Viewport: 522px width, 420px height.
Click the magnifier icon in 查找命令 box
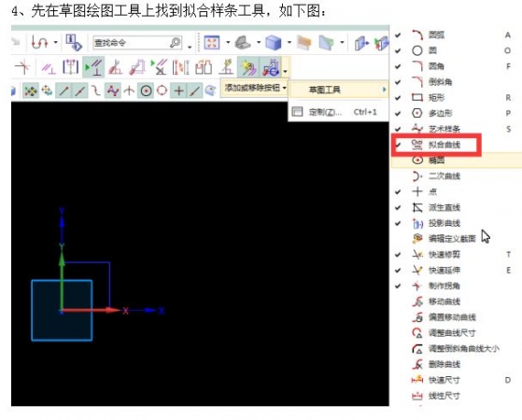click(x=176, y=43)
